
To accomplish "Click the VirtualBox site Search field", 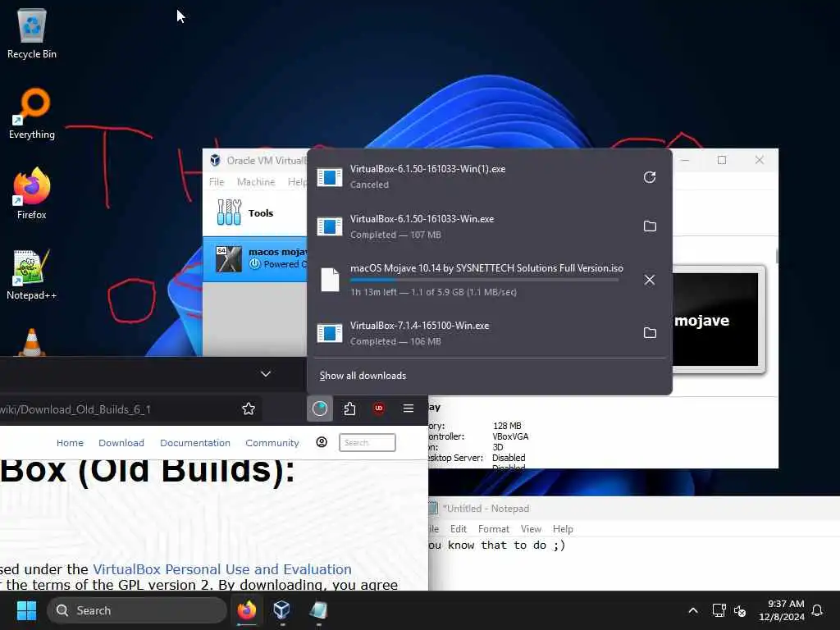I will click(x=367, y=442).
